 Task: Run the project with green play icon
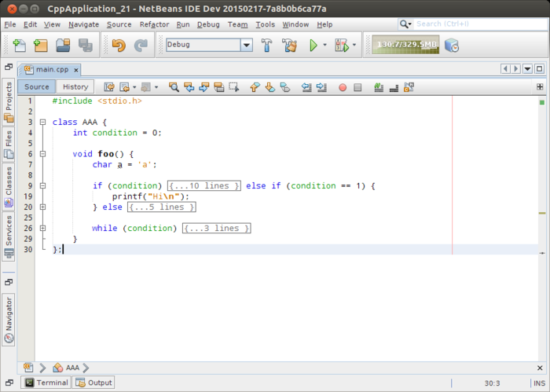[313, 46]
